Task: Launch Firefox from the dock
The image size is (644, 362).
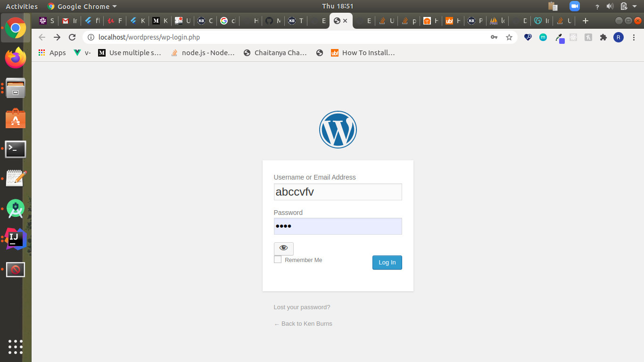Action: 16,58
